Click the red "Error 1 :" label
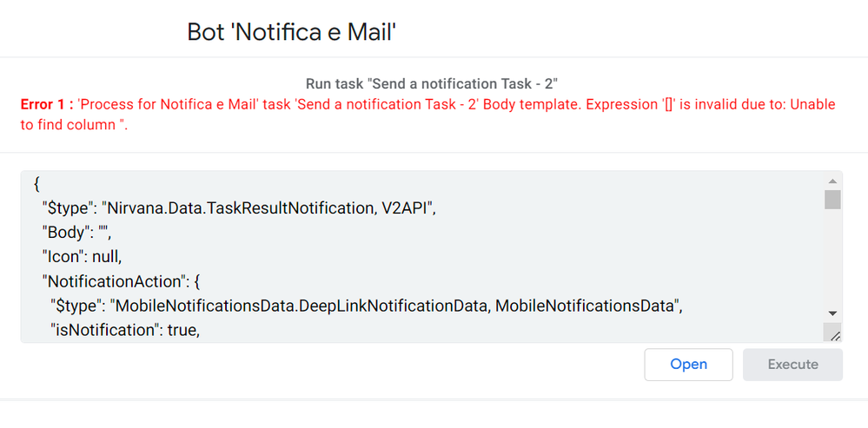 click(47, 104)
